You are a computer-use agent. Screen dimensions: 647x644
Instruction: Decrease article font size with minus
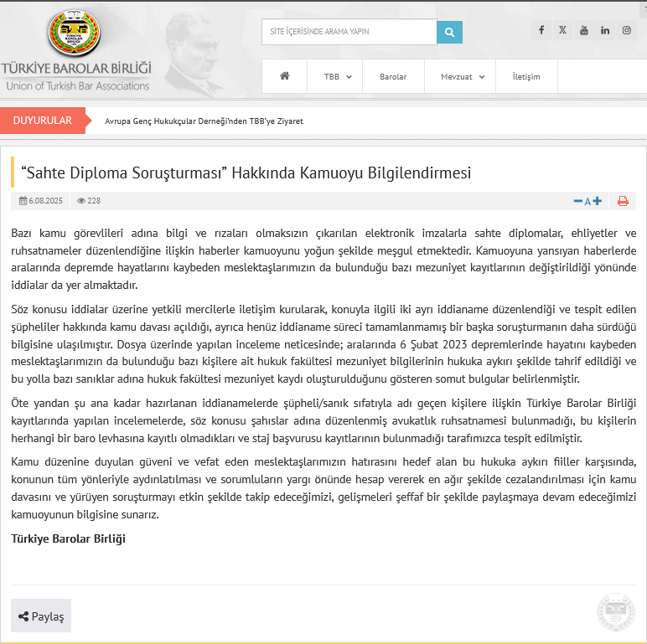pos(577,201)
